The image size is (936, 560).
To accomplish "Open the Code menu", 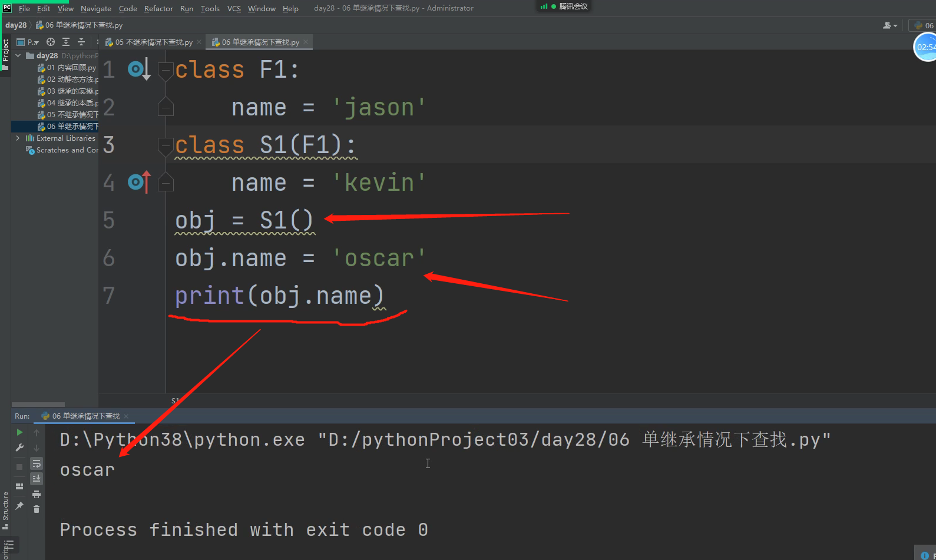I will 128,8.
